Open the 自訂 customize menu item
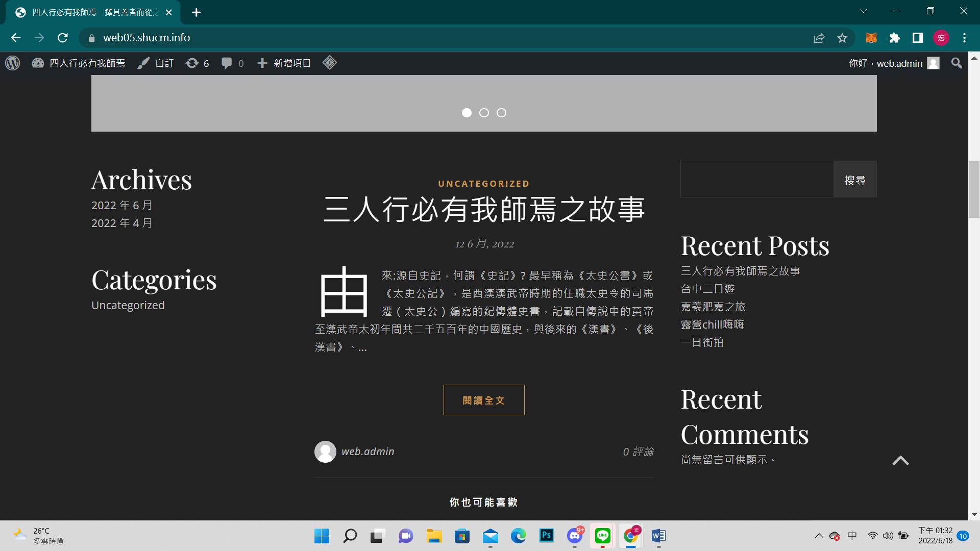The image size is (980, 551). point(156,63)
